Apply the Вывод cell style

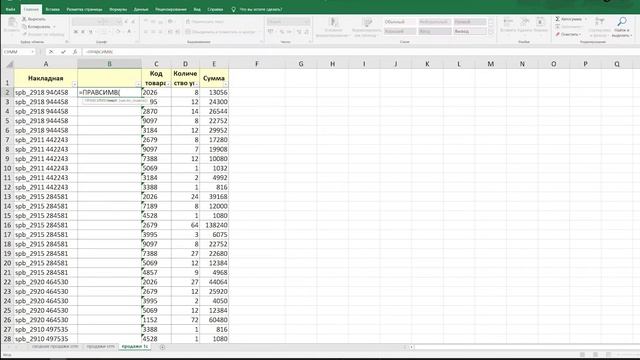pos(470,31)
